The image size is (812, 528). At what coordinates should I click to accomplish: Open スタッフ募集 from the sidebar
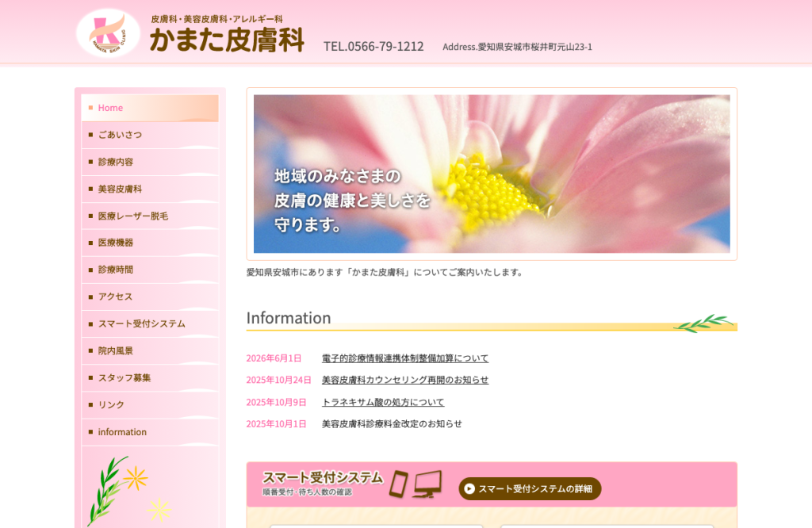pyautogui.click(x=150, y=378)
